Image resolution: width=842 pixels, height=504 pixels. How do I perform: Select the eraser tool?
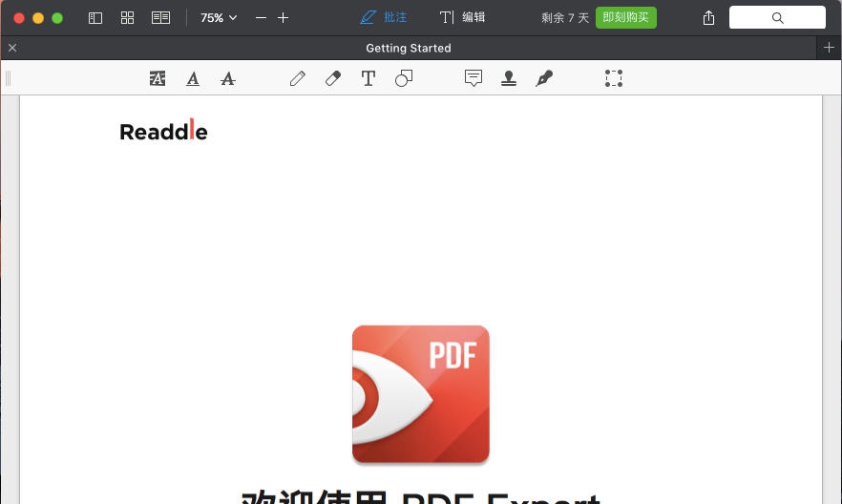tap(333, 78)
